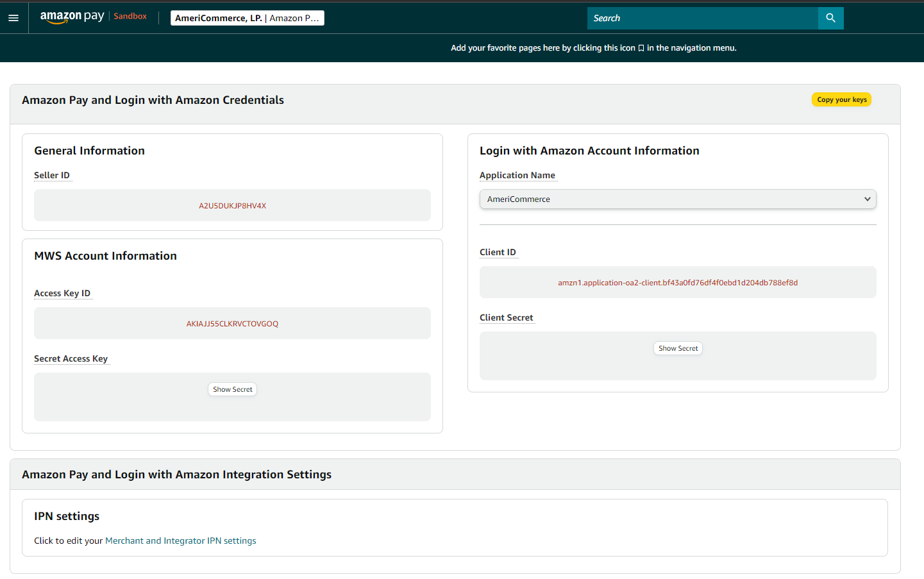Click the Sandbox environment label
This screenshot has height=579, width=924.
click(130, 16)
